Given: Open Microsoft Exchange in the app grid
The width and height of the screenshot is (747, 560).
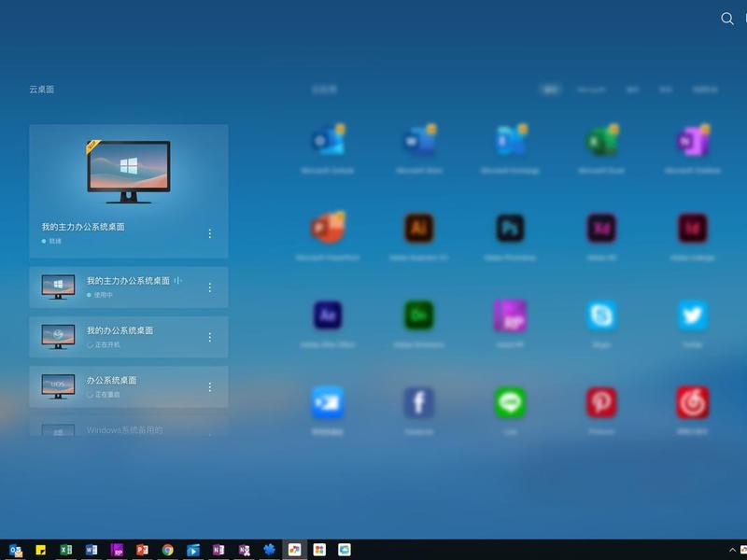Looking at the screenshot, I should [510, 139].
